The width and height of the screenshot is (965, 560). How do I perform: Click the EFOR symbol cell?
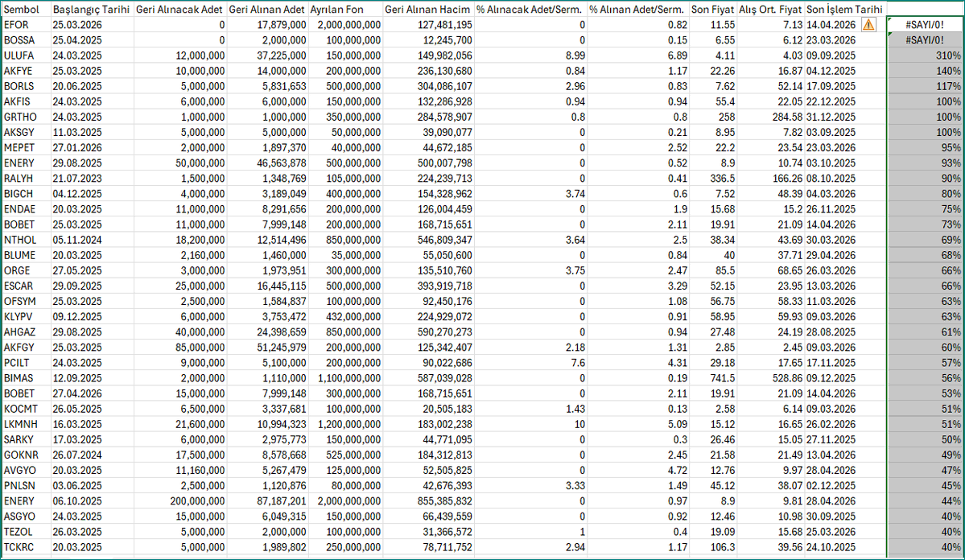25,25
